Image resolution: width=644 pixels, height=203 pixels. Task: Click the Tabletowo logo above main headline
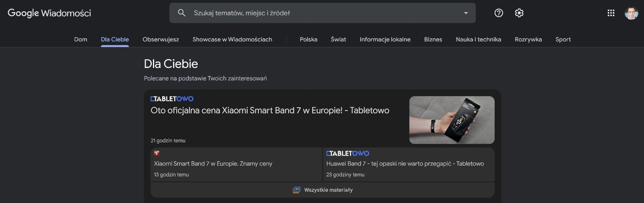(172, 99)
